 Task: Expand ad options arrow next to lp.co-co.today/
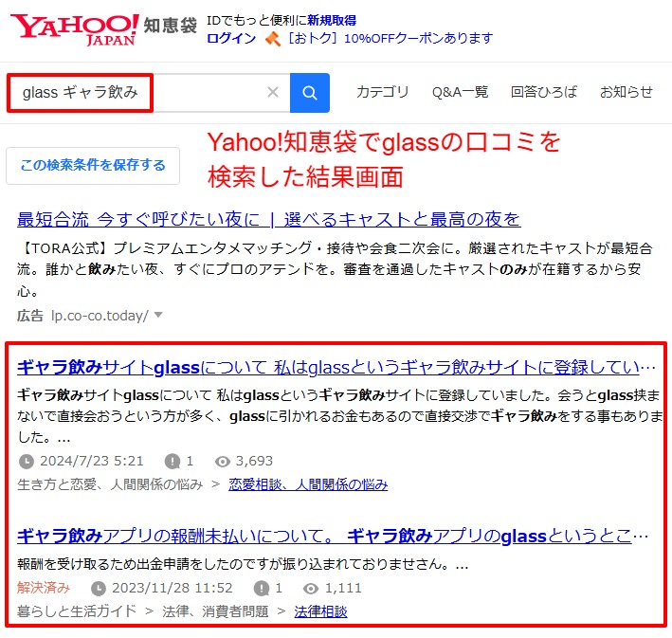(x=158, y=315)
